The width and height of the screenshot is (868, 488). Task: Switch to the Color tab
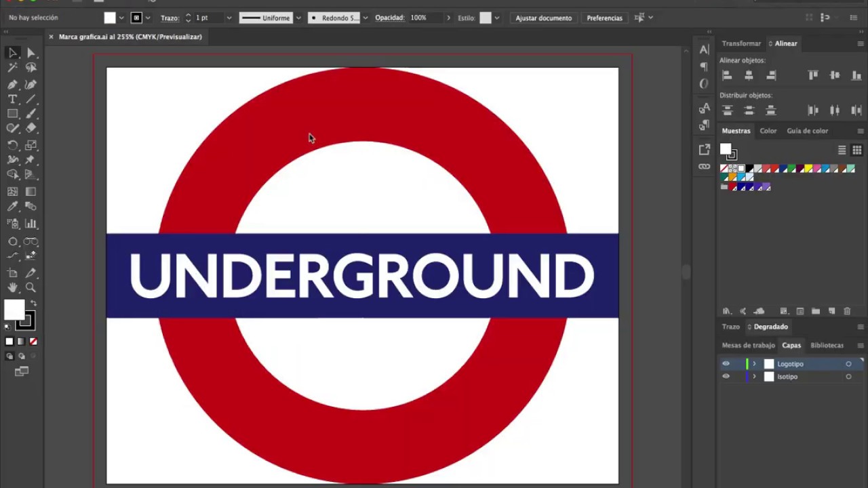(768, 131)
